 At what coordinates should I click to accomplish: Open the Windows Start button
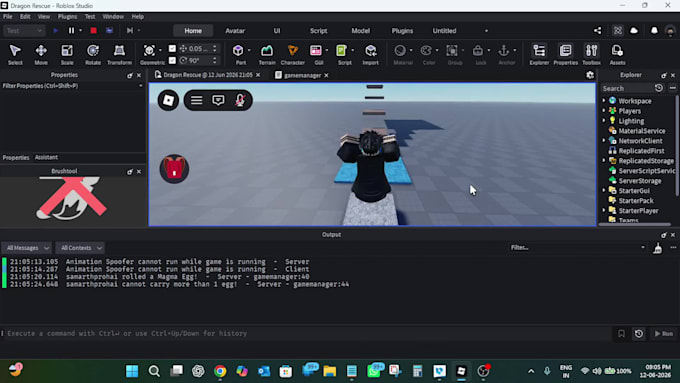(x=132, y=371)
